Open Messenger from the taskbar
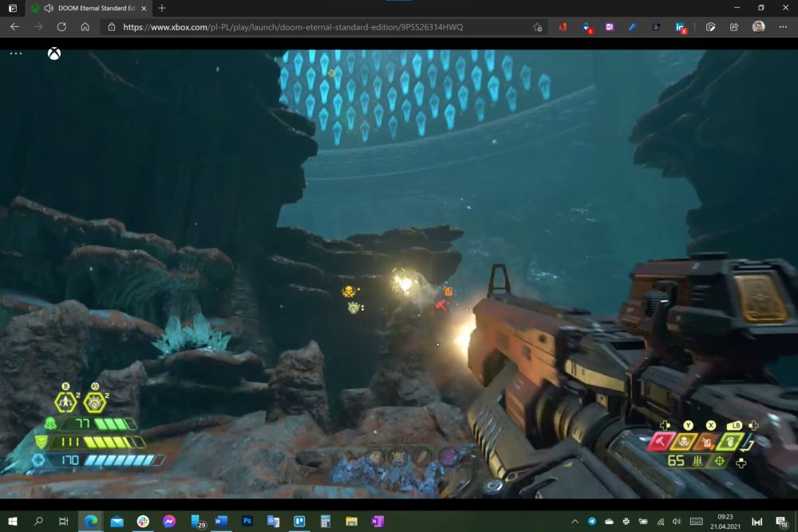 (x=169, y=522)
